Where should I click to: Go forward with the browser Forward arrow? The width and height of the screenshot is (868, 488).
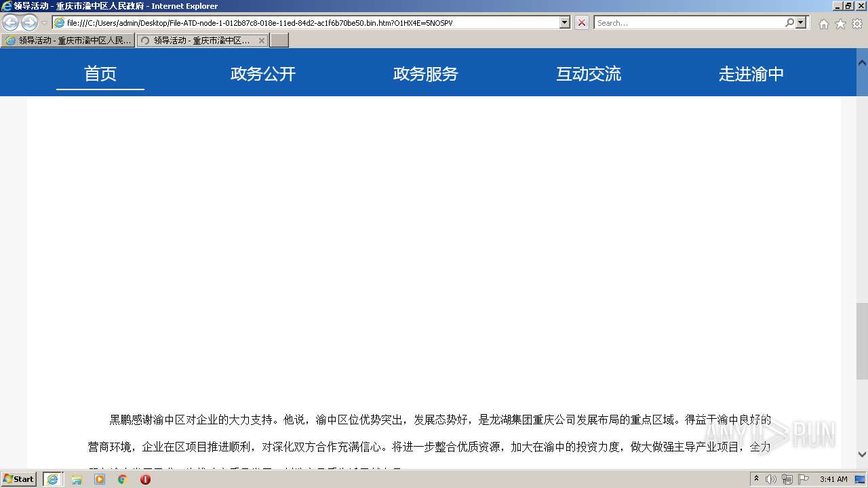29,23
